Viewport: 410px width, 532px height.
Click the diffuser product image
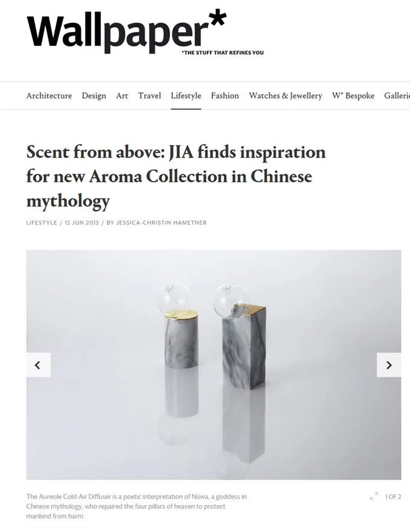213,365
